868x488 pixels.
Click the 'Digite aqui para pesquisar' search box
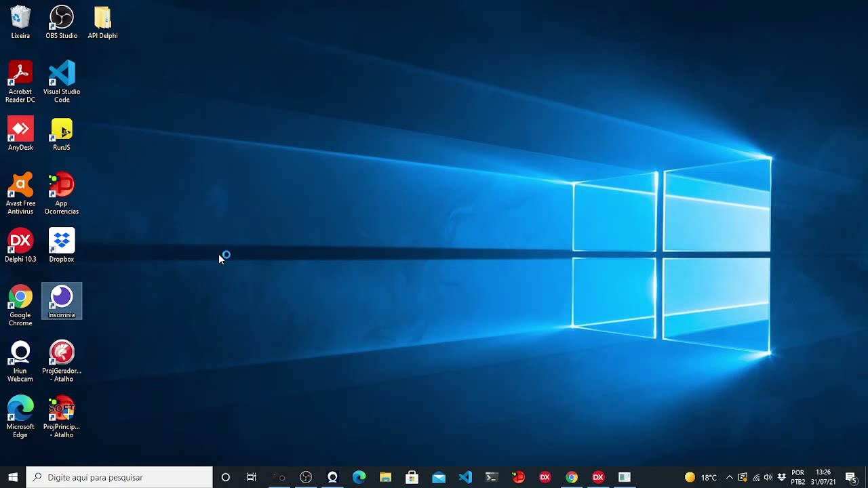(x=119, y=477)
